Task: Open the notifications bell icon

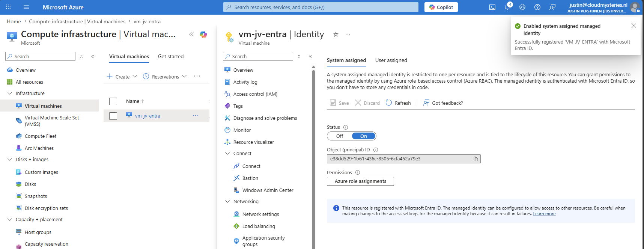Action: pos(507,7)
